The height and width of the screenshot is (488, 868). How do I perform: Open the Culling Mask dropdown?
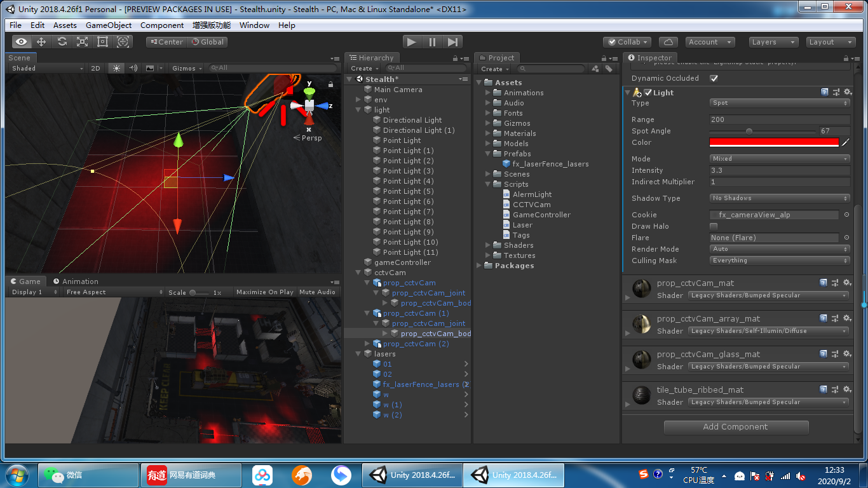pos(780,261)
